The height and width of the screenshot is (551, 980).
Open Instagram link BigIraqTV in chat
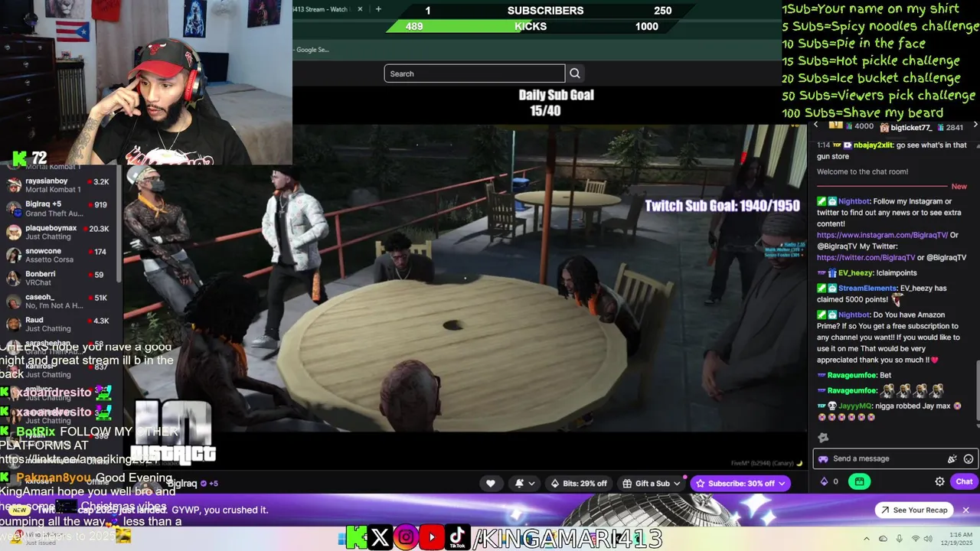882,235
